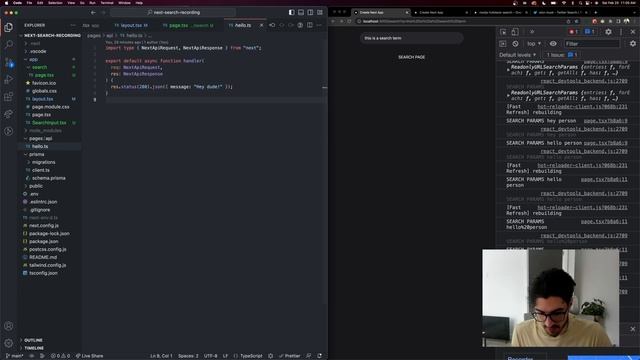640x360 pixels.
Task: Clear the console in DevTools
Action: [x=516, y=44]
